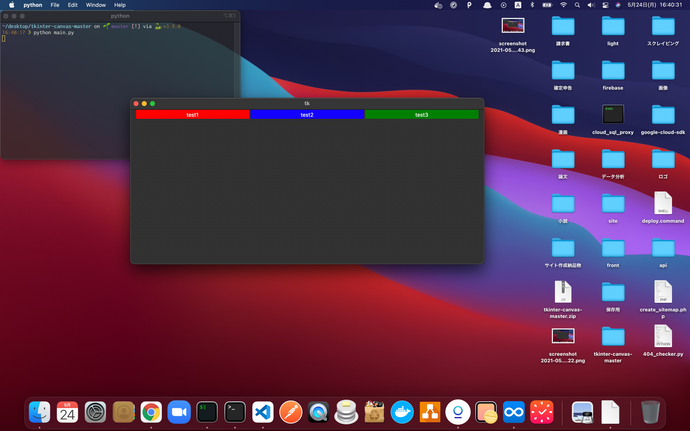Click the Siri icon in menu bar
690x431 pixels.
(618, 5)
